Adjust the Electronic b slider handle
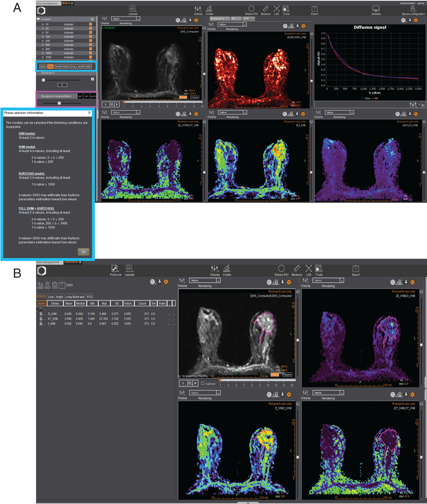 pyautogui.click(x=43, y=80)
